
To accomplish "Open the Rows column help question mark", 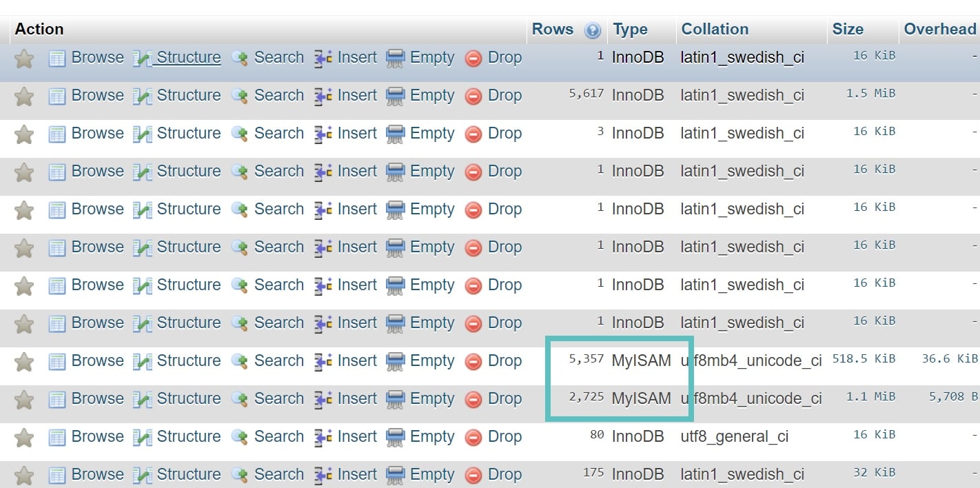I will (x=592, y=30).
